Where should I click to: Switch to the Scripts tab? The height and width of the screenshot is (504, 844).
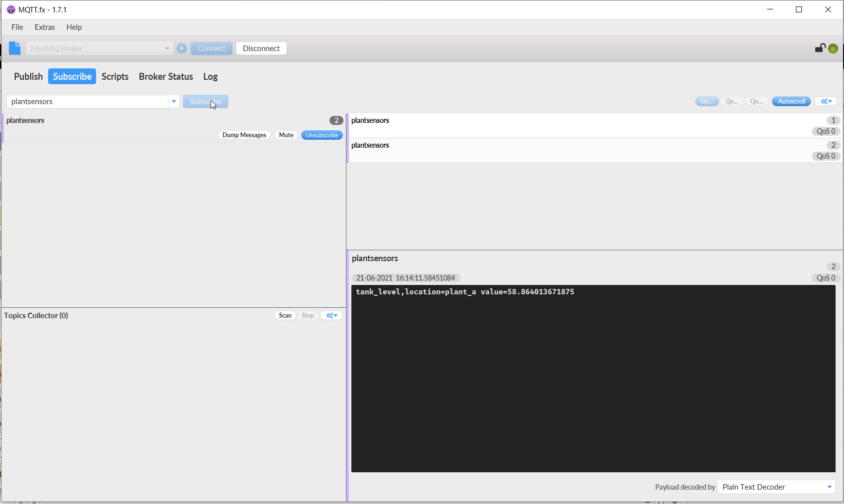tap(115, 76)
